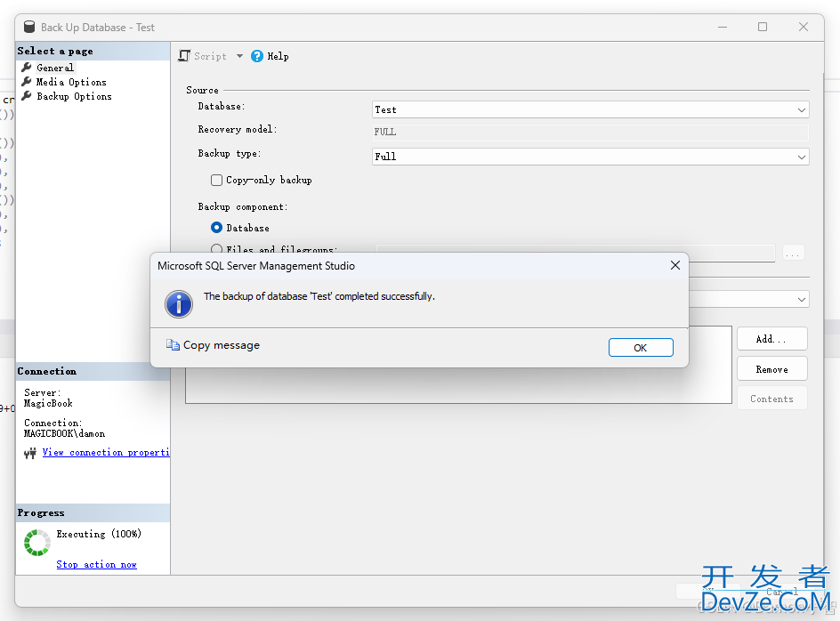Viewport: 840px width, 621px height.
Task: Click Copy message in the dialog
Action: click(x=222, y=345)
